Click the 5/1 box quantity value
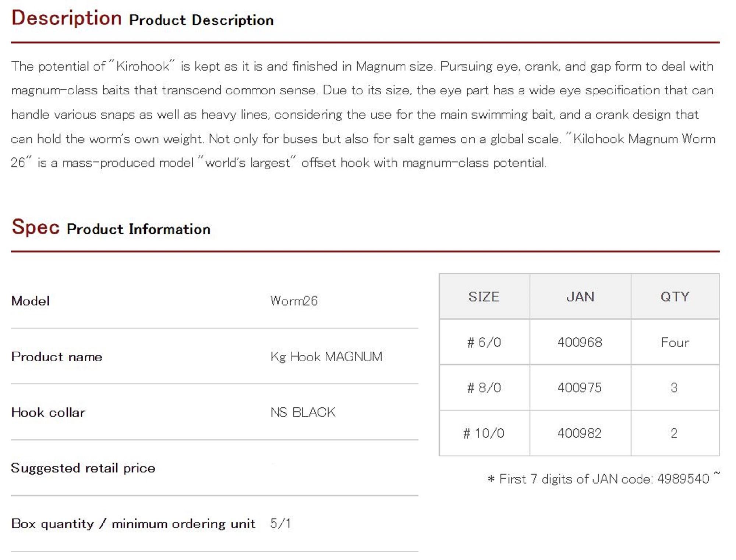Image resolution: width=736 pixels, height=560 pixels. 280,523
